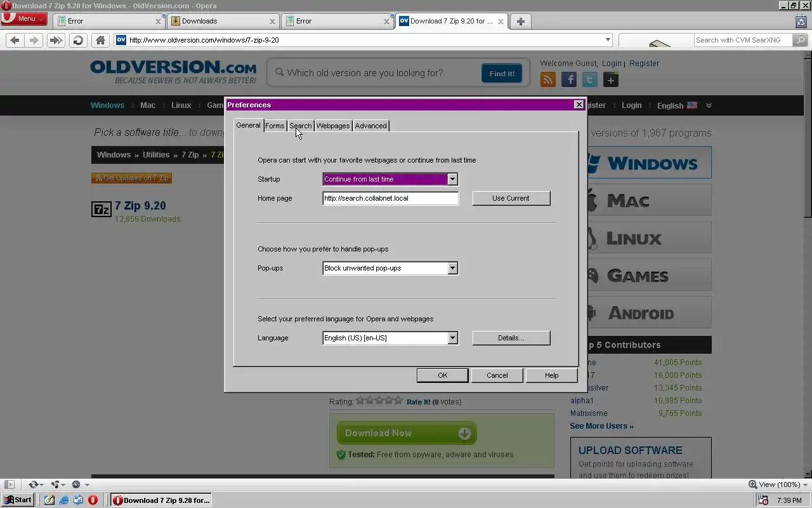Click the See More Users link
The width and height of the screenshot is (812, 508).
(601, 426)
